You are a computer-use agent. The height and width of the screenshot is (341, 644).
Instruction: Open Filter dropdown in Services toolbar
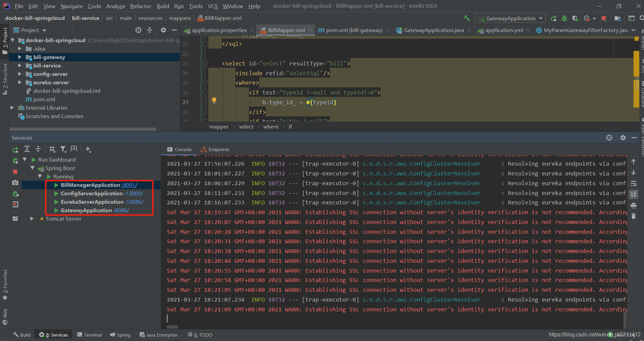tap(63, 149)
